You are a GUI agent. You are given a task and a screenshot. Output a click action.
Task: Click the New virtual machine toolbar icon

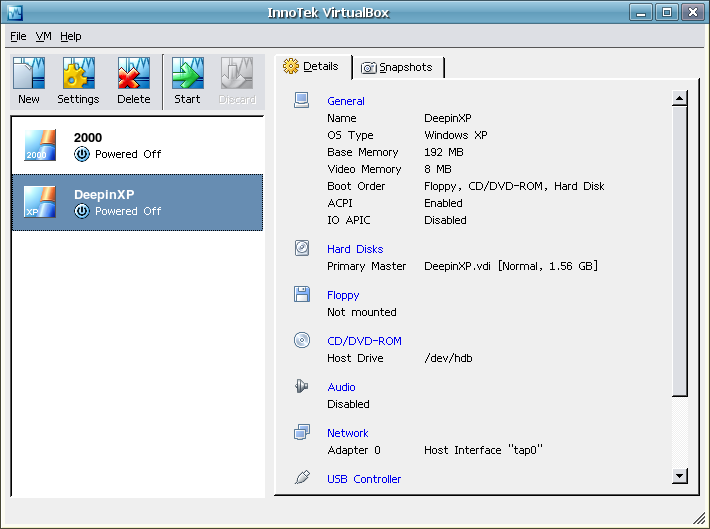click(29, 73)
